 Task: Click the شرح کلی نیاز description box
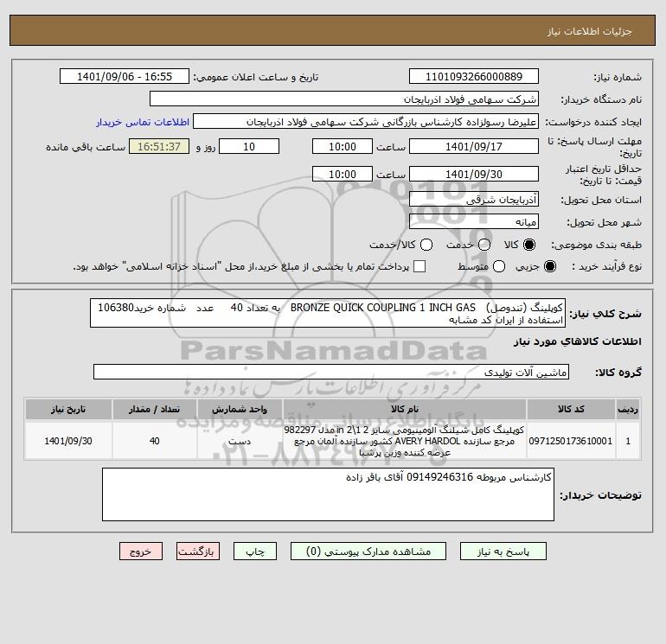coord(328,313)
